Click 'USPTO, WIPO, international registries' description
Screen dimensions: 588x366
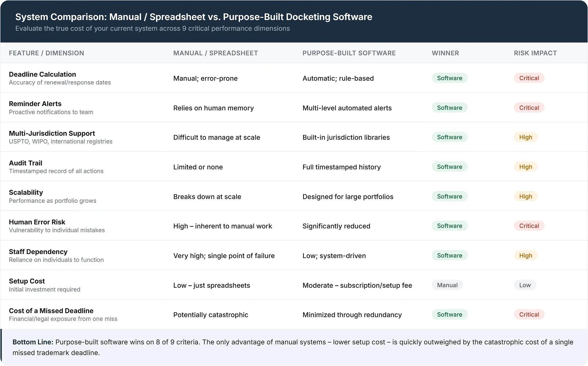click(61, 141)
